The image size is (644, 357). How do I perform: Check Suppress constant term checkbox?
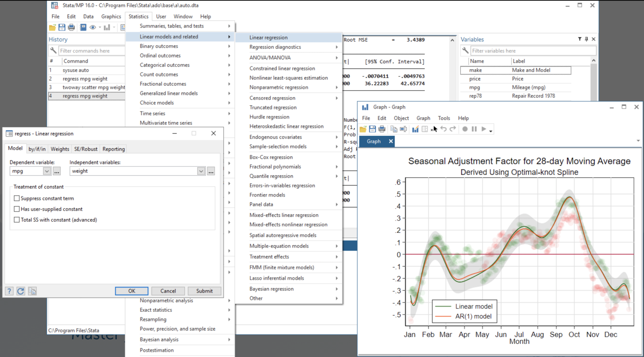click(x=17, y=198)
